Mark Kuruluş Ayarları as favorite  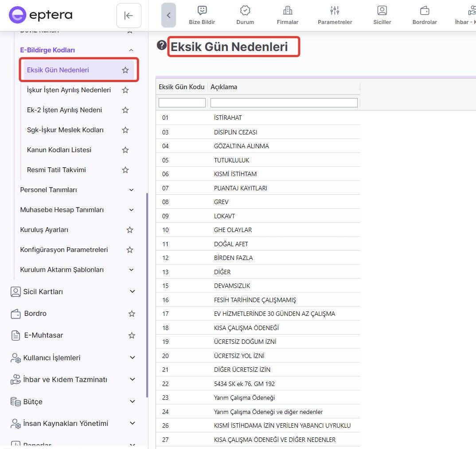[x=130, y=230]
